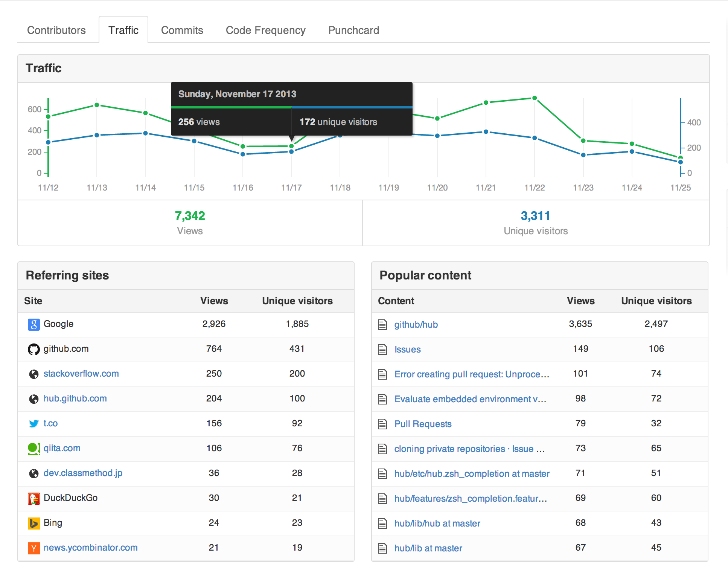Follow the hub.github.com referring site link
The width and height of the screenshot is (728, 580).
(75, 398)
